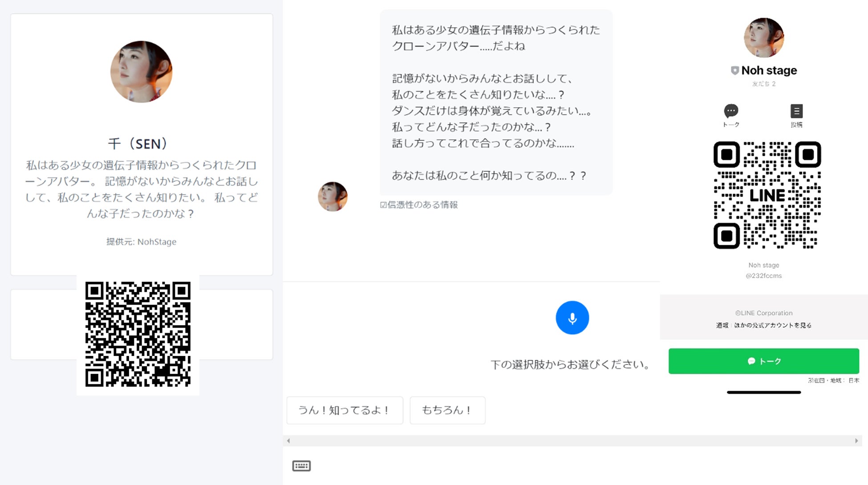Click the verified shield badge beside Noh stage
This screenshot has height=485, width=868.
(x=735, y=70)
